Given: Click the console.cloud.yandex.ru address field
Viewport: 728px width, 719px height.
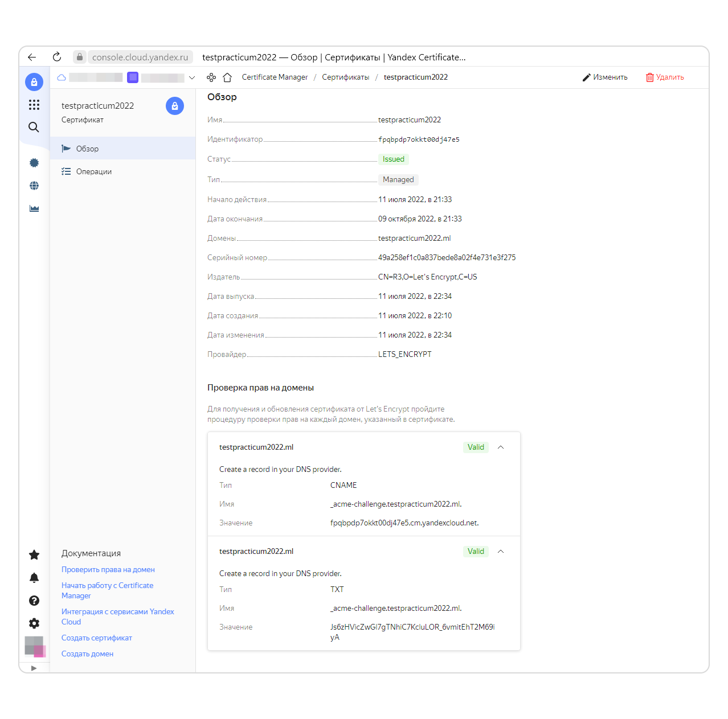Looking at the screenshot, I should pos(140,57).
